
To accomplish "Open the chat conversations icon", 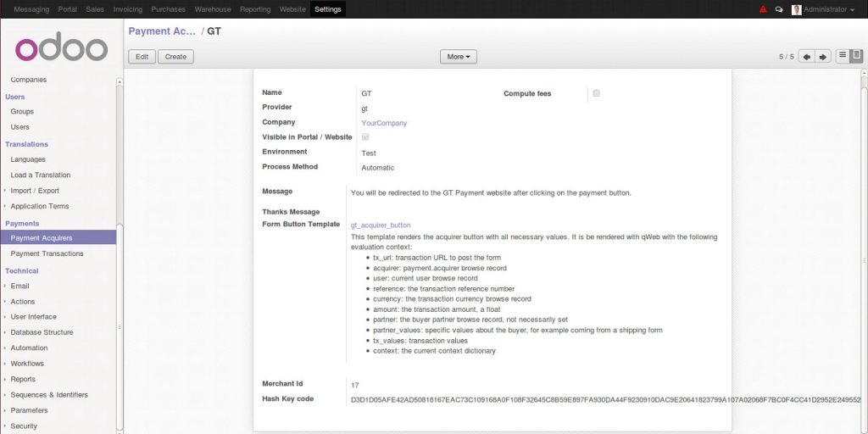I will click(x=779, y=9).
